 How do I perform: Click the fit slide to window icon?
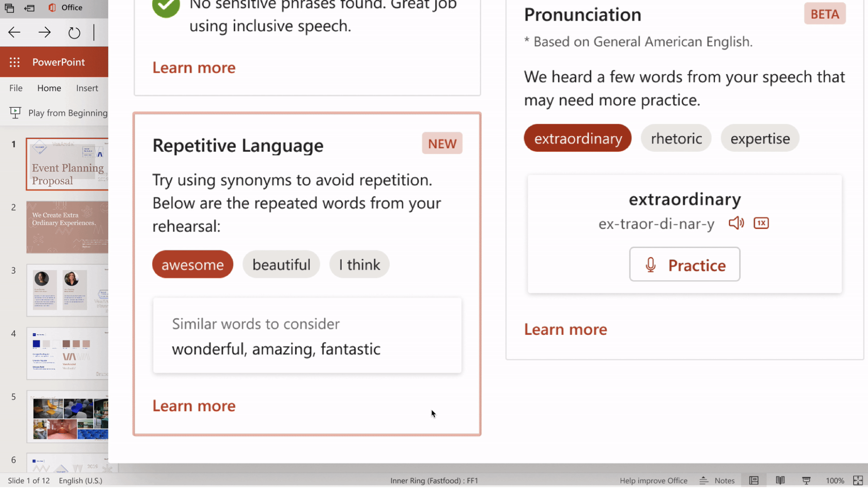(858, 481)
